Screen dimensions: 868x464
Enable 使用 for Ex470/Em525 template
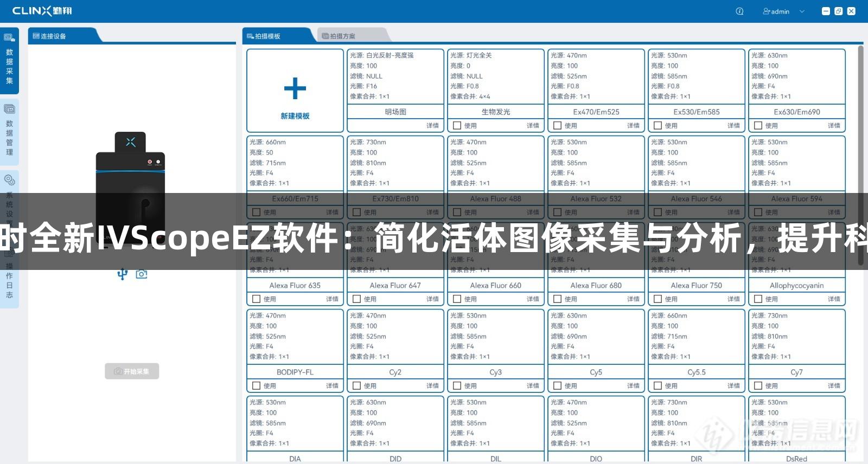(x=557, y=125)
